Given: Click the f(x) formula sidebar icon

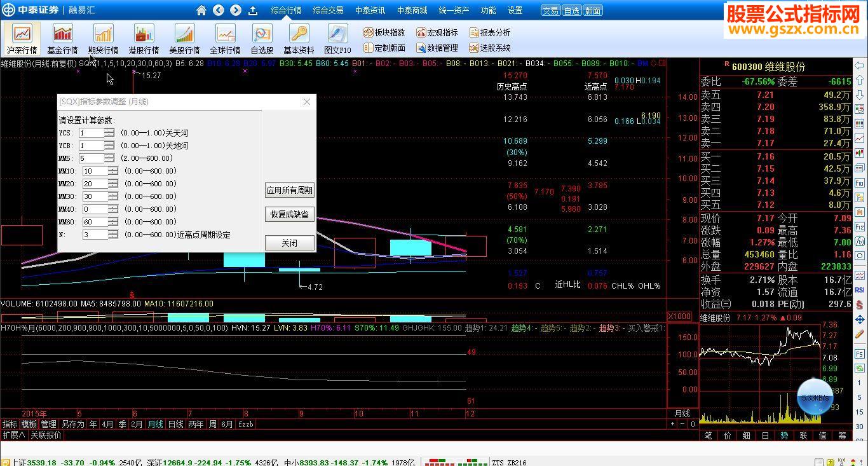Looking at the screenshot, I should [x=860, y=242].
